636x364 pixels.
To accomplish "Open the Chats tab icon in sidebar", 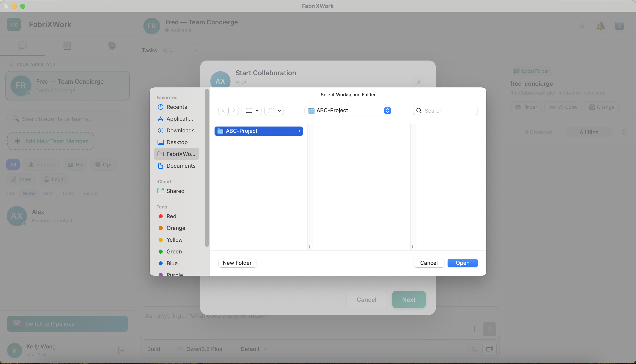I will 23,45.
